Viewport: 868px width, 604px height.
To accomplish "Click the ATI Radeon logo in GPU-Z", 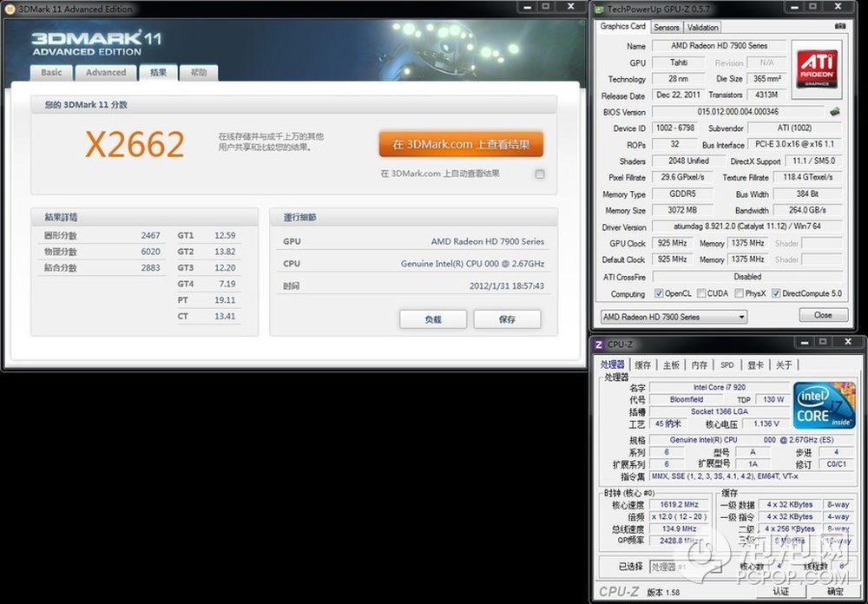I will (816, 68).
